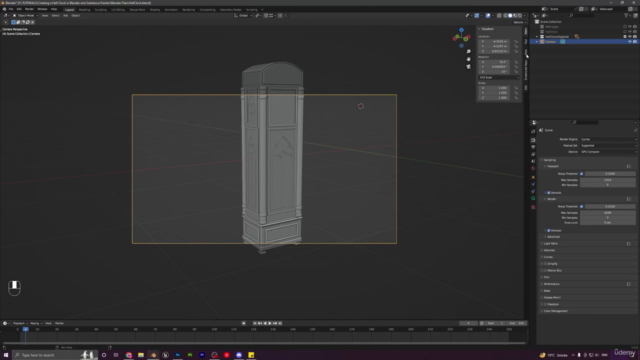The width and height of the screenshot is (640, 360).
Task: Open File Explorer from Windows taskbar
Action: pos(141,355)
